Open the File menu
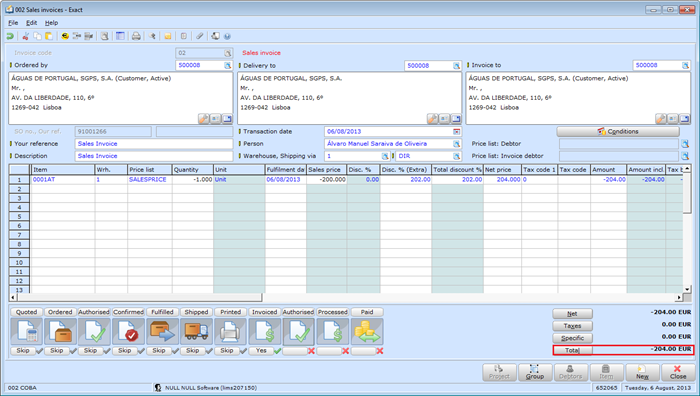 (x=13, y=23)
